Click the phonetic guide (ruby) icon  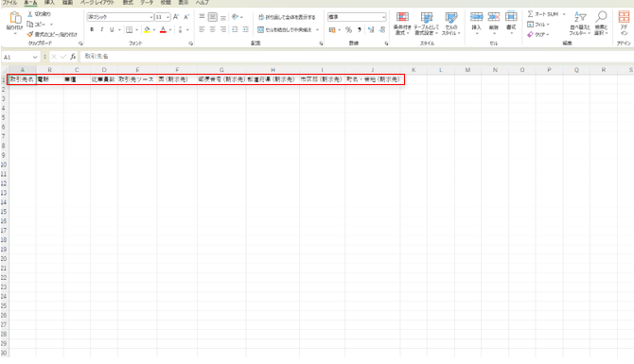(181, 29)
